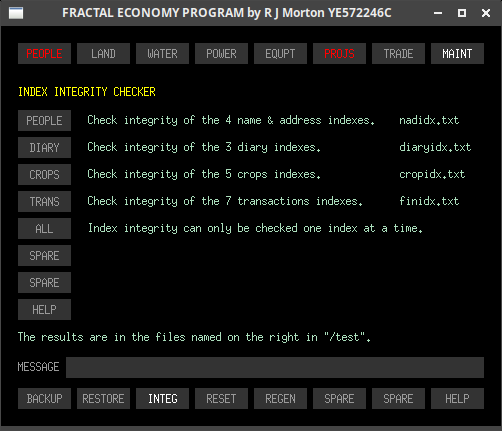Run the TRANS index integrity check
Screen dimensions: 502x431
tap(44, 201)
